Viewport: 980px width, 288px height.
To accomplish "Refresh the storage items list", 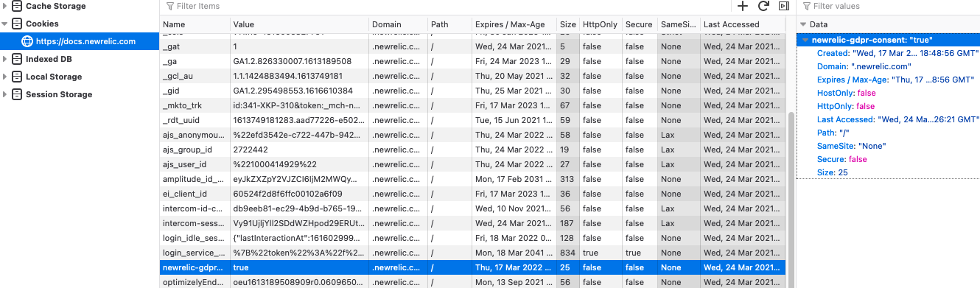I will (763, 6).
